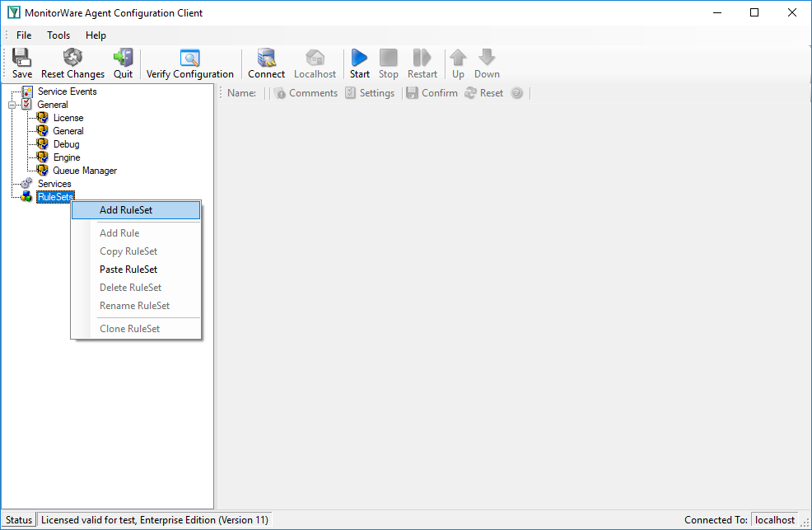Screen dimensions: 812x530
Task: Click the Save floppy disk icon
Action: pos(21,57)
